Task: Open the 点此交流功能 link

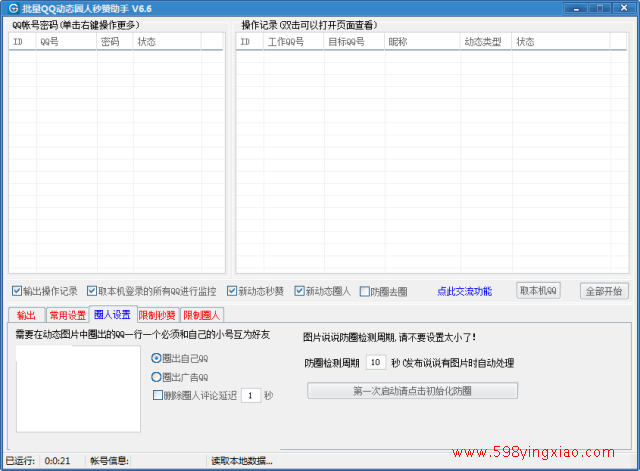Action: tap(464, 291)
